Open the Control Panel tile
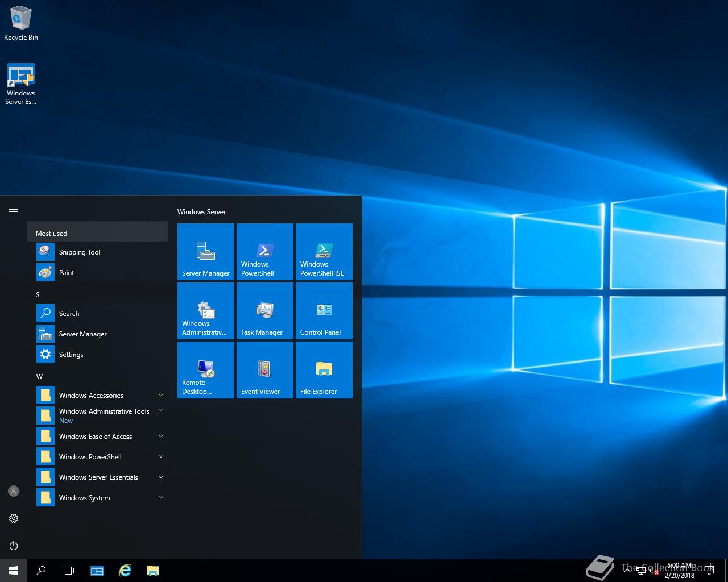Viewport: 728px width, 582px height. 324,311
